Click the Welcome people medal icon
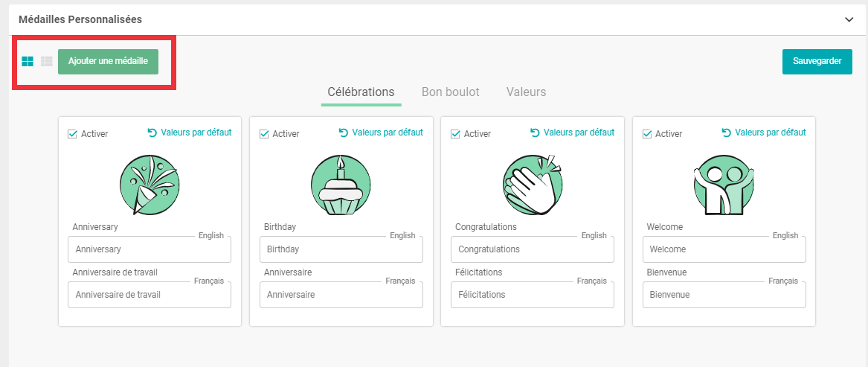Viewport: 868px width, 367px height. pyautogui.click(x=724, y=184)
